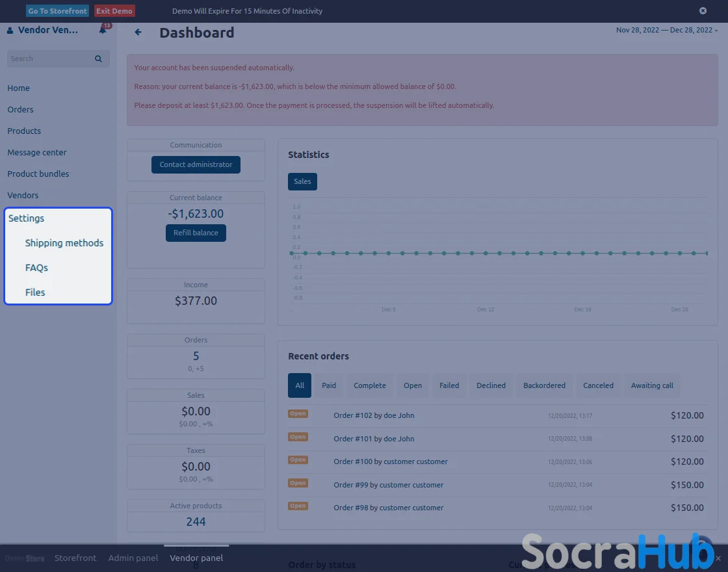Expand the Settings menu section
Viewport: 728px width, 572px height.
coord(27,218)
